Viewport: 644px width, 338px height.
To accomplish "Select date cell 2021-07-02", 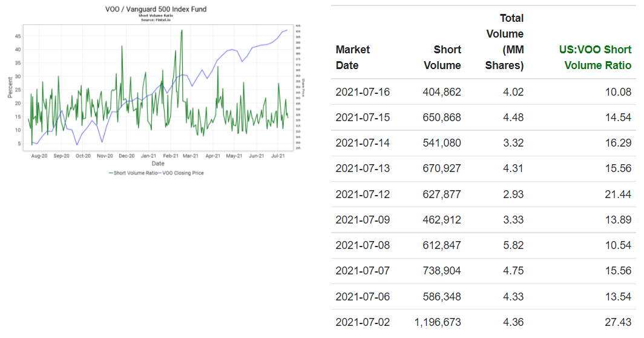I will click(x=363, y=322).
